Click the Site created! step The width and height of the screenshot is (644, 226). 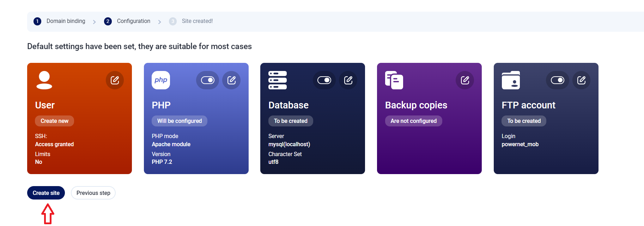tap(197, 21)
